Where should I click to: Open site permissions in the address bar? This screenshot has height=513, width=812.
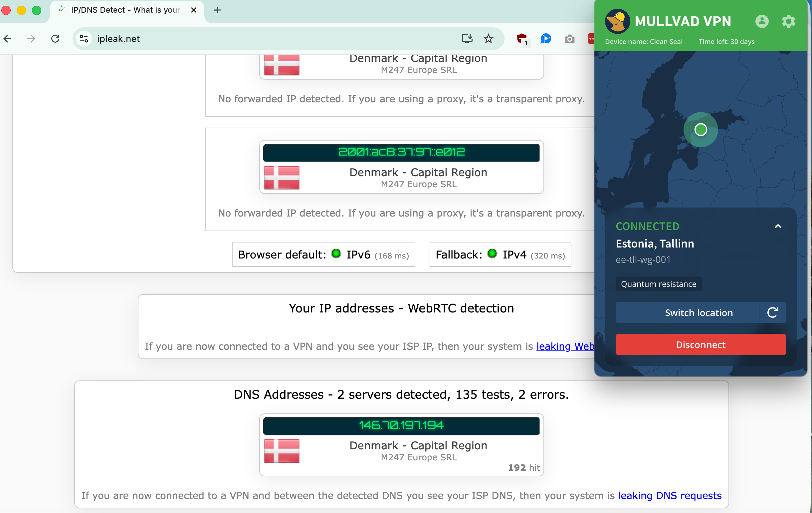click(83, 39)
